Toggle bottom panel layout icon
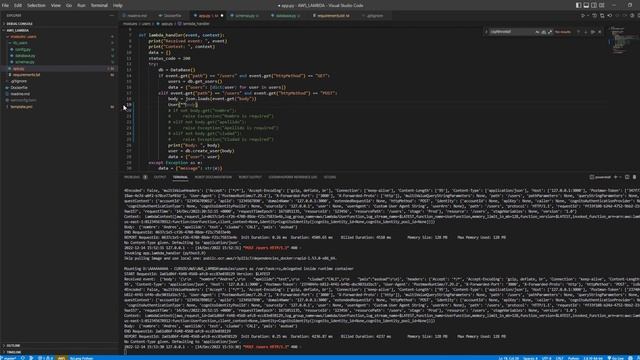Viewport: 640px width, 360px height. click(x=586, y=5)
